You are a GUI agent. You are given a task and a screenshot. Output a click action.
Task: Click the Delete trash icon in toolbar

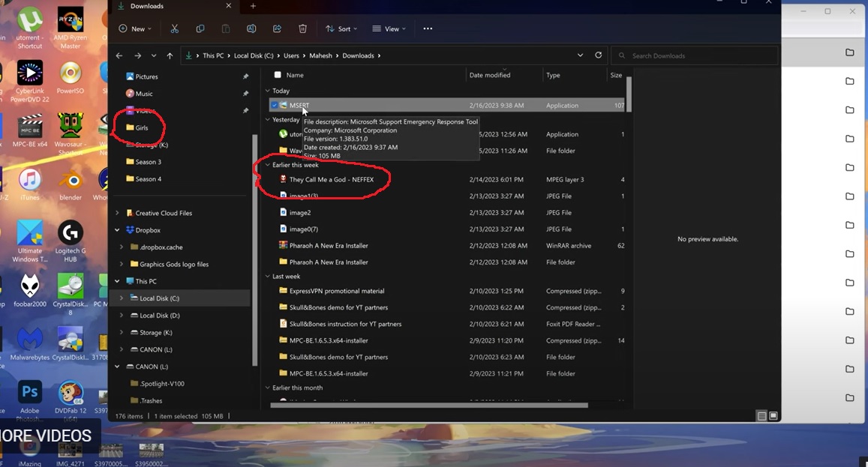pyautogui.click(x=303, y=28)
